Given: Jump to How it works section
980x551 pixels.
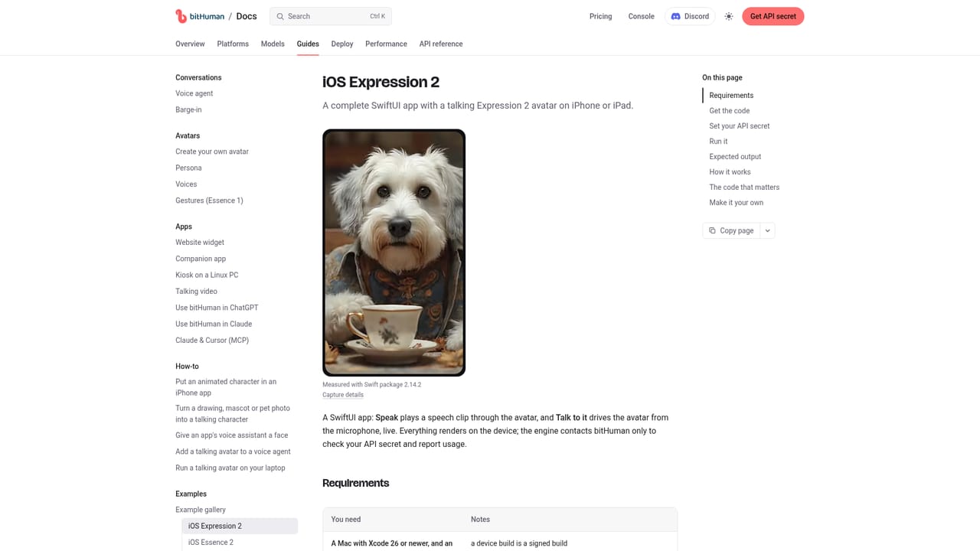Looking at the screenshot, I should [730, 172].
